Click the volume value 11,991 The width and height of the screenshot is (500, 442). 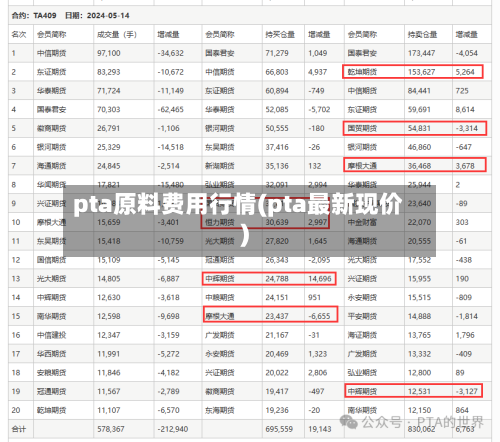(x=109, y=354)
